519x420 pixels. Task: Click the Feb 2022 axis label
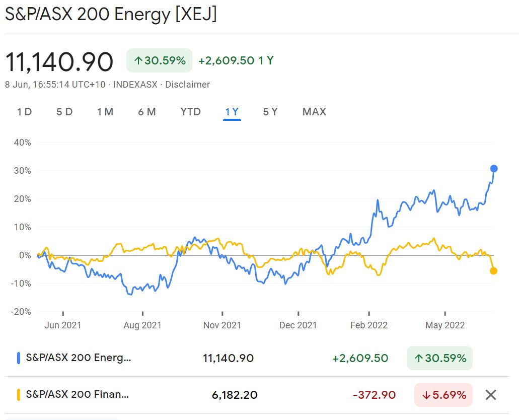(x=369, y=325)
